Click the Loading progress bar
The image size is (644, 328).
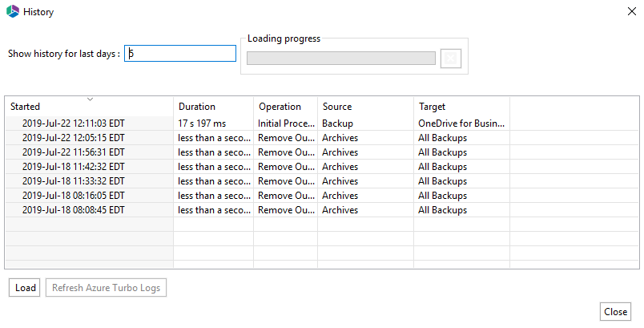click(x=341, y=58)
